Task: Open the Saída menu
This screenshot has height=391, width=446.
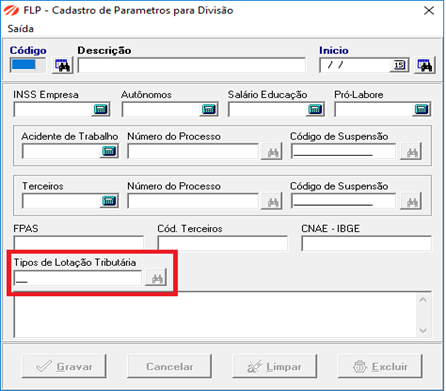Action: [20, 29]
